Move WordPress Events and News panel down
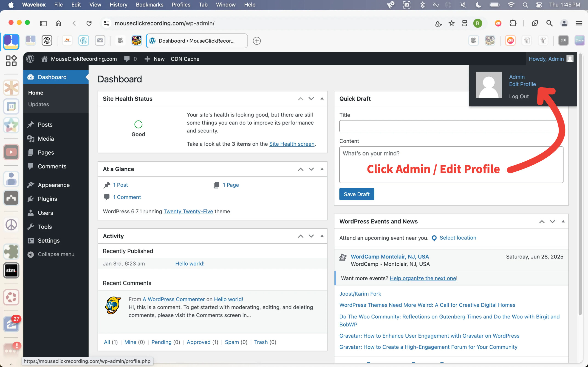 coord(552,221)
